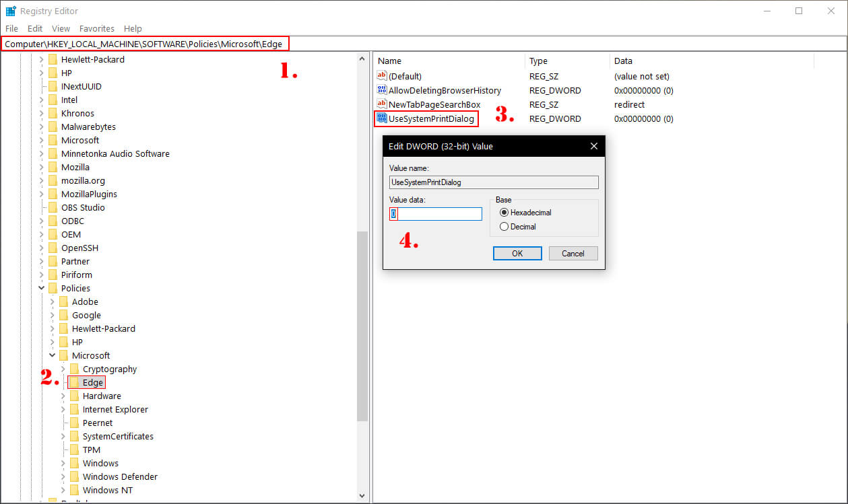
Task: Click the Windows Defender folder icon
Action: [x=74, y=476]
